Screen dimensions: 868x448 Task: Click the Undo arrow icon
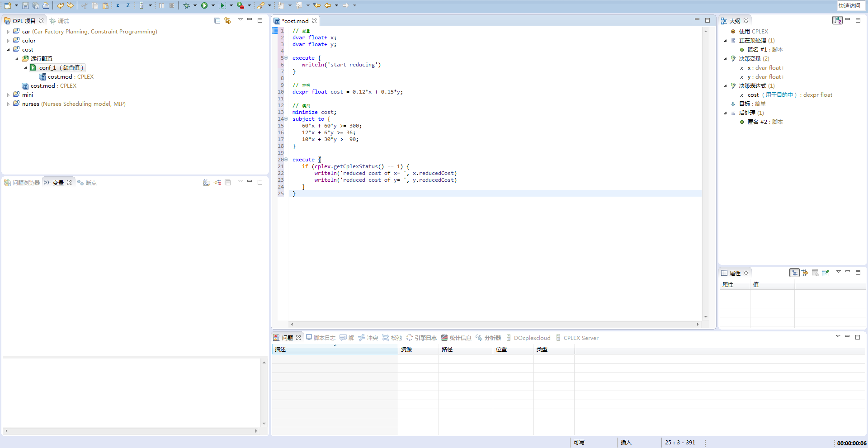point(60,5)
